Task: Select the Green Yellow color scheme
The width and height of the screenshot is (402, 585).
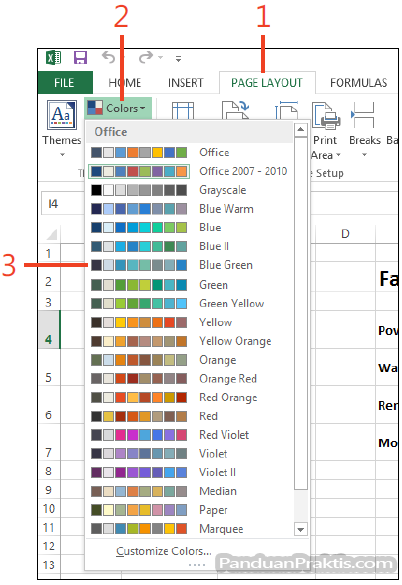Action: coord(189,303)
